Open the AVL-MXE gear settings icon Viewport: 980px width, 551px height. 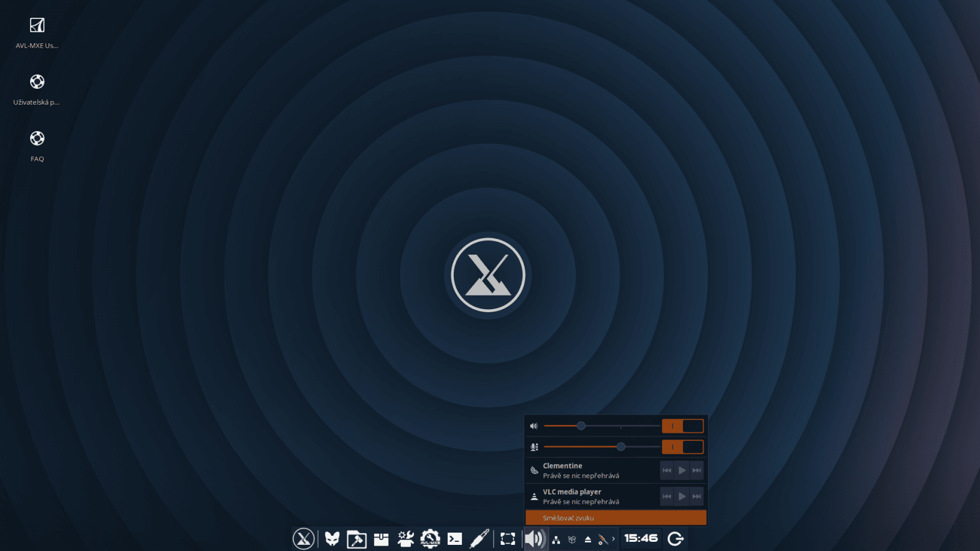click(430, 539)
